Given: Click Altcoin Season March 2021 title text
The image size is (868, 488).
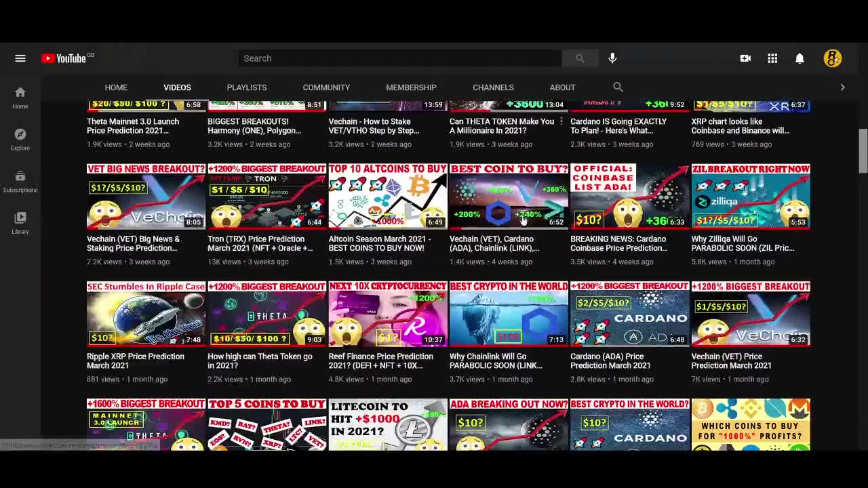Looking at the screenshot, I should tap(380, 243).
